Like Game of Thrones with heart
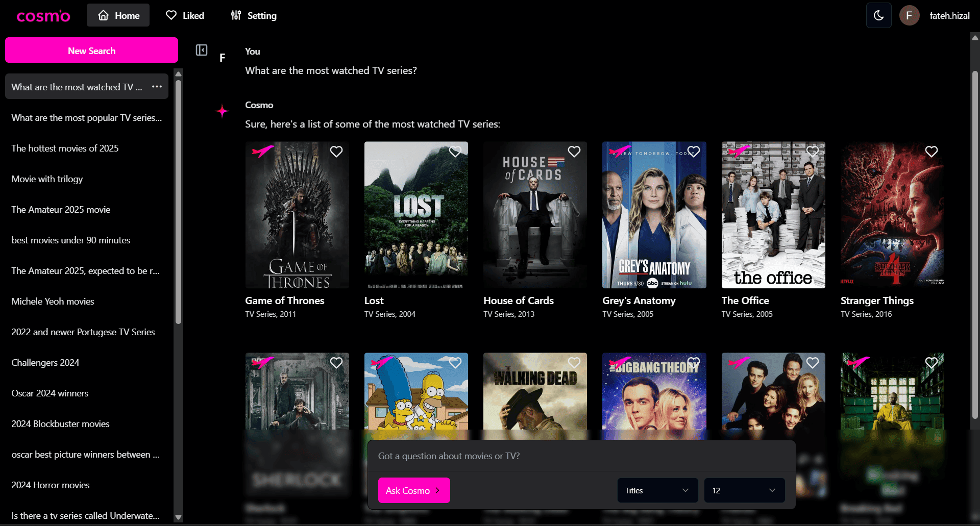The width and height of the screenshot is (980, 526). [336, 152]
